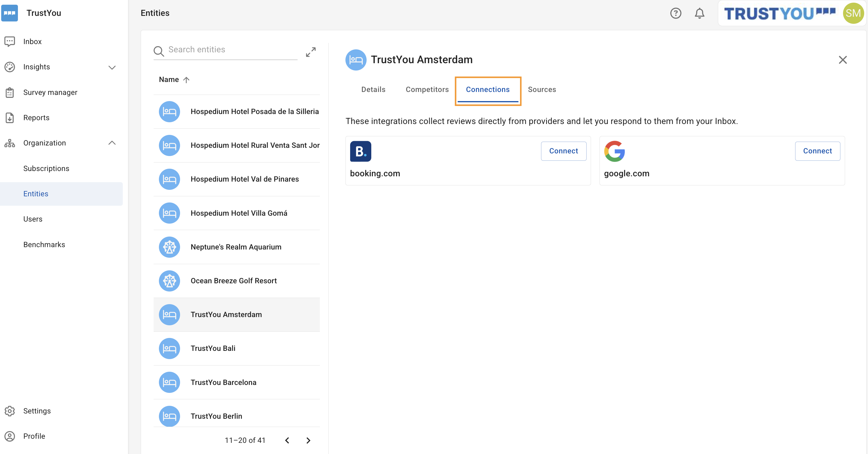Select the Connections tab
The height and width of the screenshot is (454, 868).
click(x=488, y=90)
